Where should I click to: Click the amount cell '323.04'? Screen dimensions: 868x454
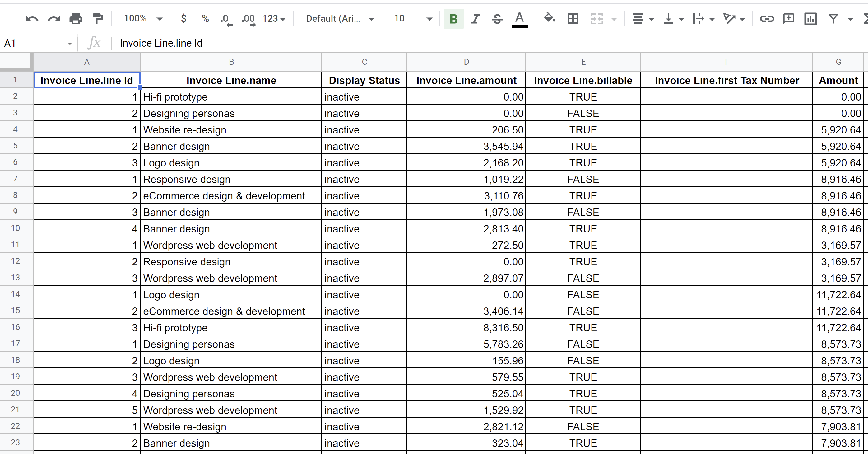click(466, 443)
